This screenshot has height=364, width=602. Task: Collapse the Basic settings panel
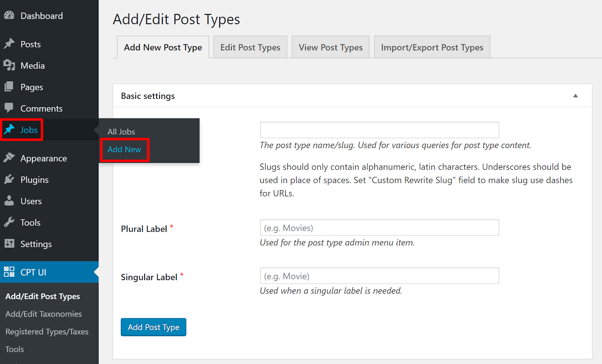pos(575,96)
